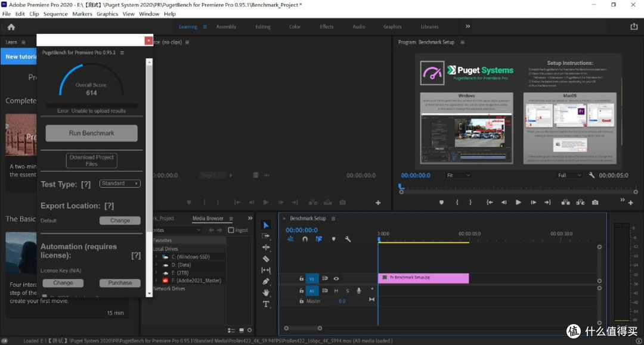Select the Type tool
The image size is (644, 345).
[266, 304]
